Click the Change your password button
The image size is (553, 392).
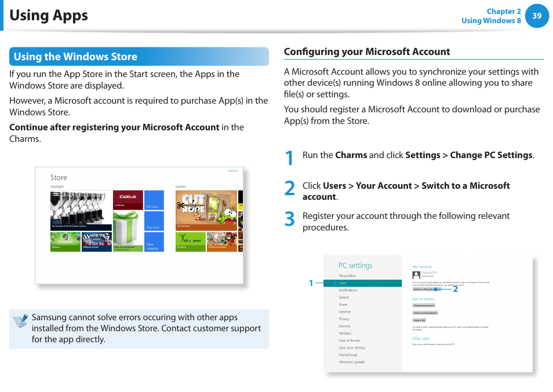pyautogui.click(x=423, y=305)
